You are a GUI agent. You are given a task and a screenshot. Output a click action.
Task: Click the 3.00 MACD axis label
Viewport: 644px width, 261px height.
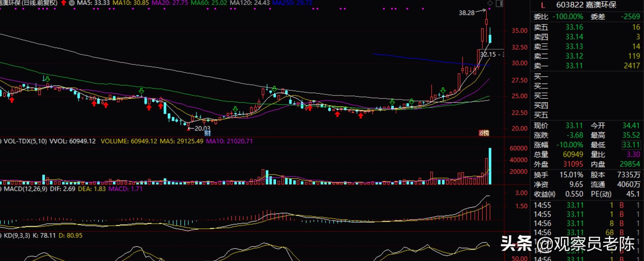coord(521,193)
